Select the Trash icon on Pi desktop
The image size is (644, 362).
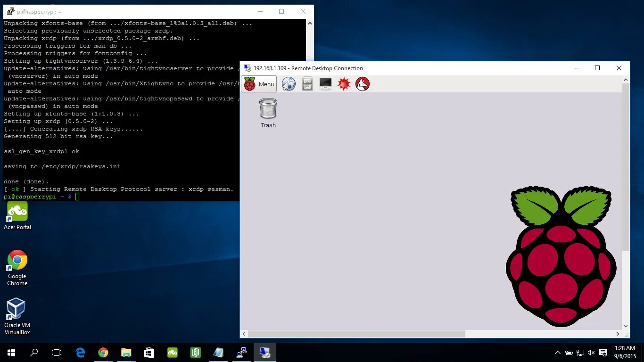[x=268, y=113]
